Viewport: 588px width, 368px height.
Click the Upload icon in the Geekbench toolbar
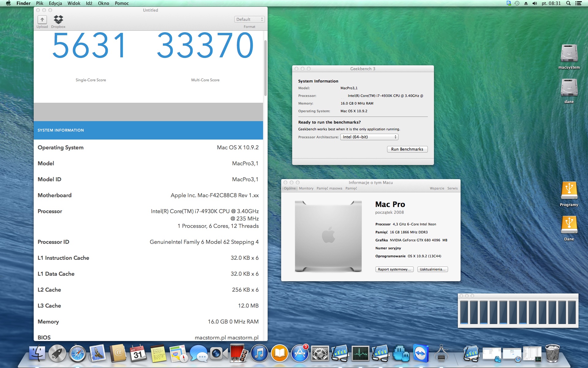[x=42, y=20]
